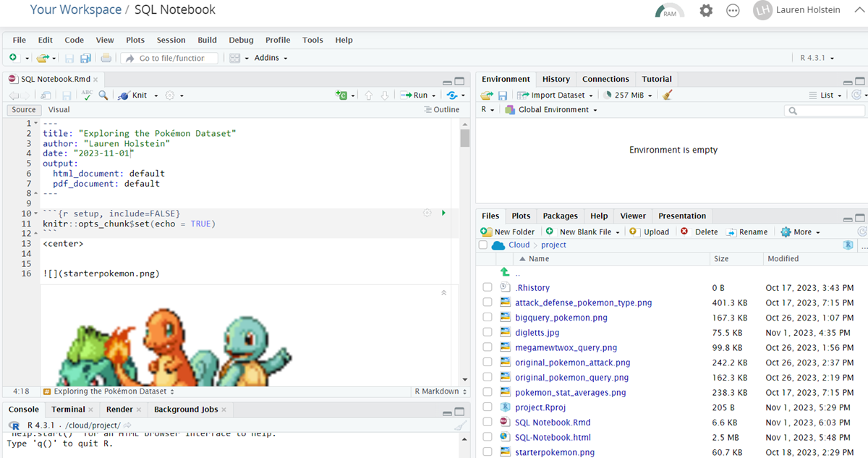This screenshot has height=458, width=868.
Task: Click the Save All documents icon
Action: [85, 58]
